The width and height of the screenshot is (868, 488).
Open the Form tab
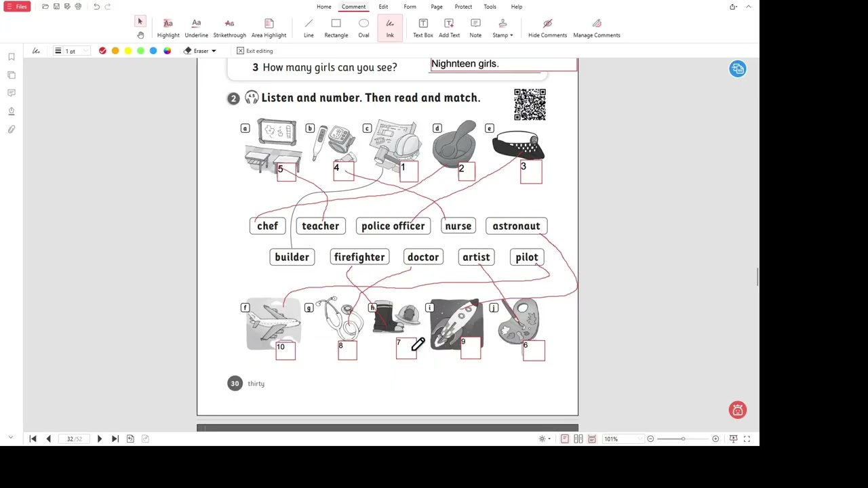(410, 7)
